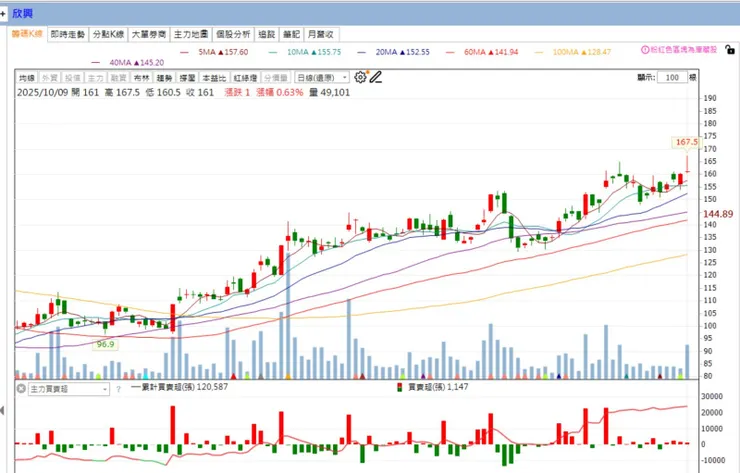Toggle the 紅綠燈 indicator button
Viewport: 740px width, 473px height.
click(245, 78)
